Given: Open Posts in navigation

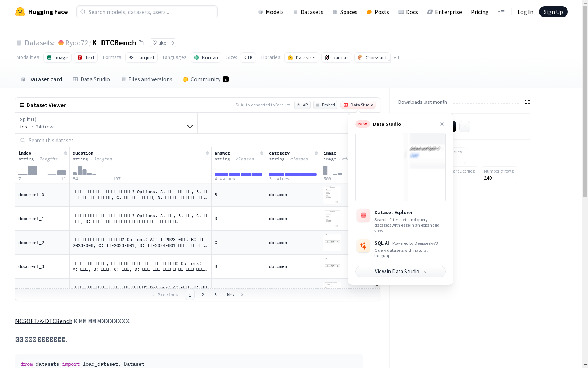Looking at the screenshot, I should click(x=378, y=12).
